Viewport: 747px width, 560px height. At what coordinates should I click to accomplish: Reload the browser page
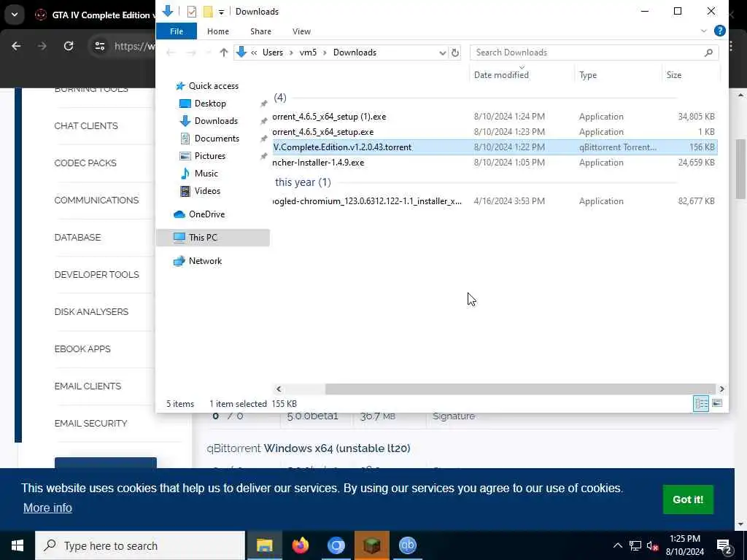tap(69, 46)
